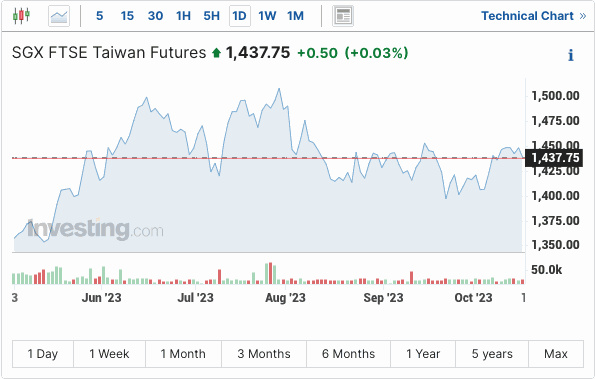Click the Sep '23 date label
The image size is (595, 379).
383,298
